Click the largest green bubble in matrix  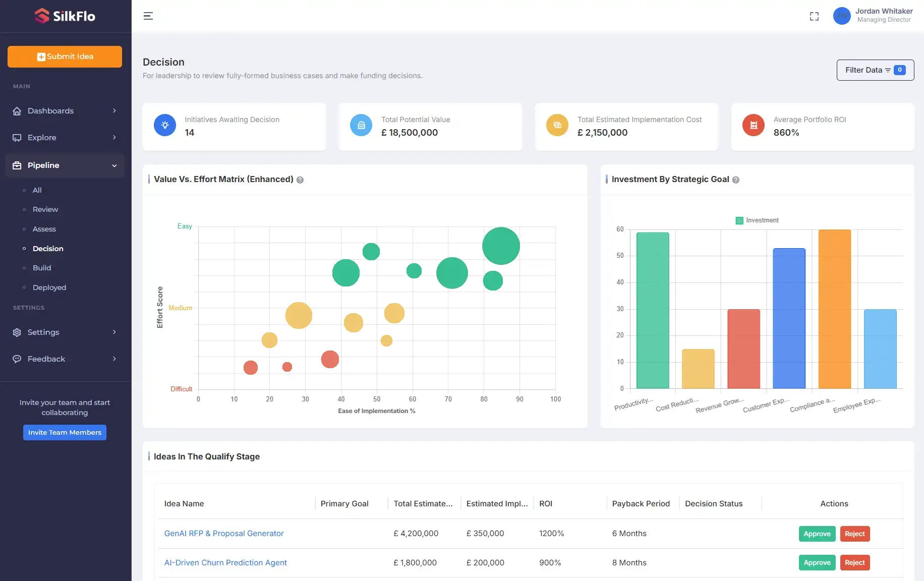coord(501,246)
